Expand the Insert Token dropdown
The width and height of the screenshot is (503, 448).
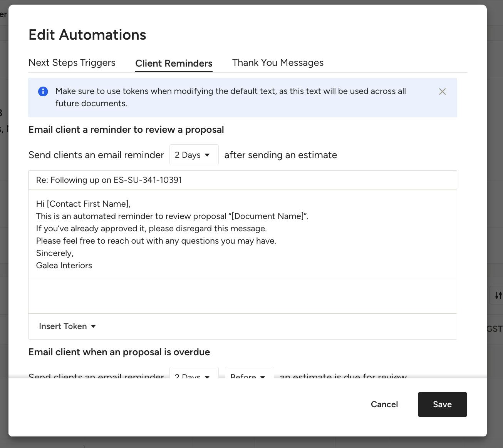point(67,326)
